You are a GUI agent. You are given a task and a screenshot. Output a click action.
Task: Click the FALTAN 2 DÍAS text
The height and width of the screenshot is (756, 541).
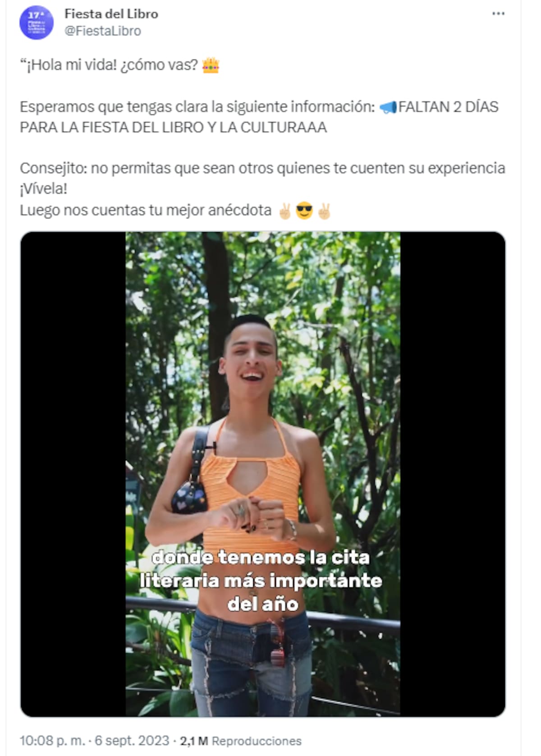coord(448,107)
